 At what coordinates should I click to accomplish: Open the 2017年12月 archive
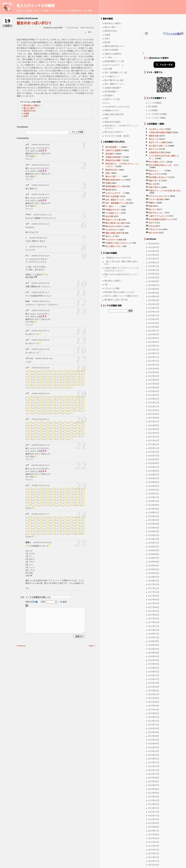(153, 585)
